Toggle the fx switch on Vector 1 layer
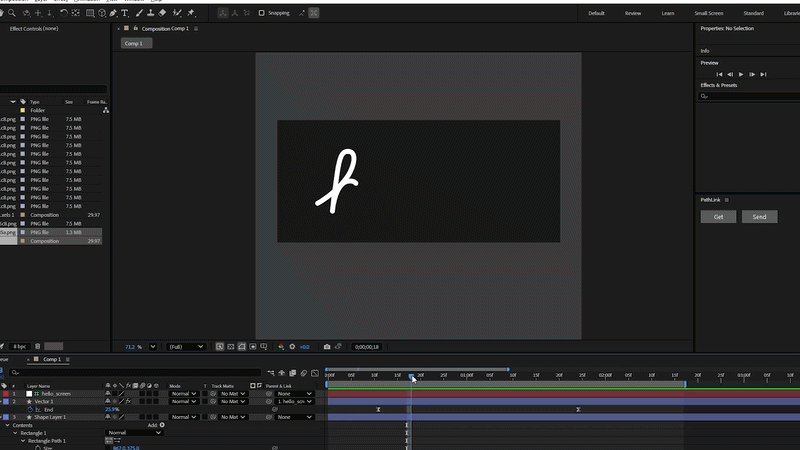This screenshot has height=450, width=800. [128, 402]
